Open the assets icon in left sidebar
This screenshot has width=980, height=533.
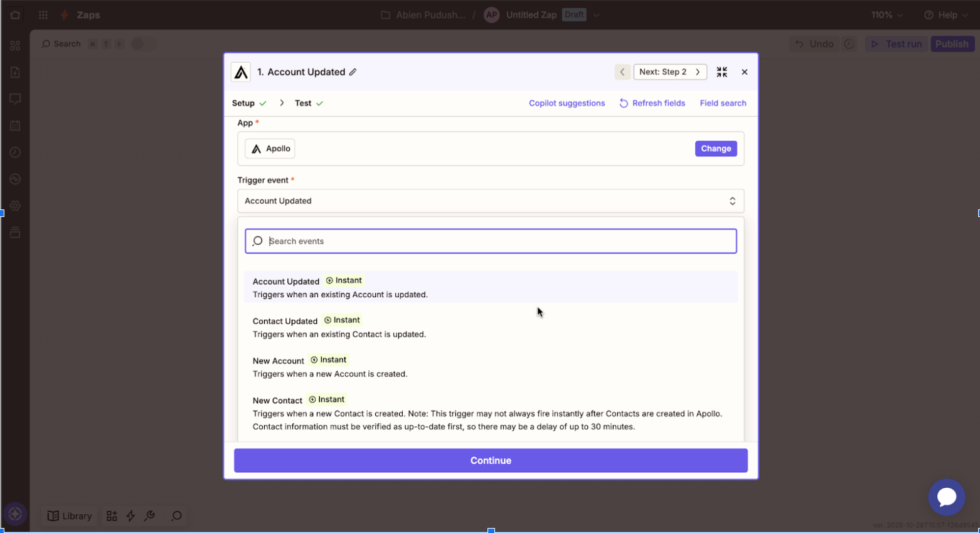(x=15, y=45)
